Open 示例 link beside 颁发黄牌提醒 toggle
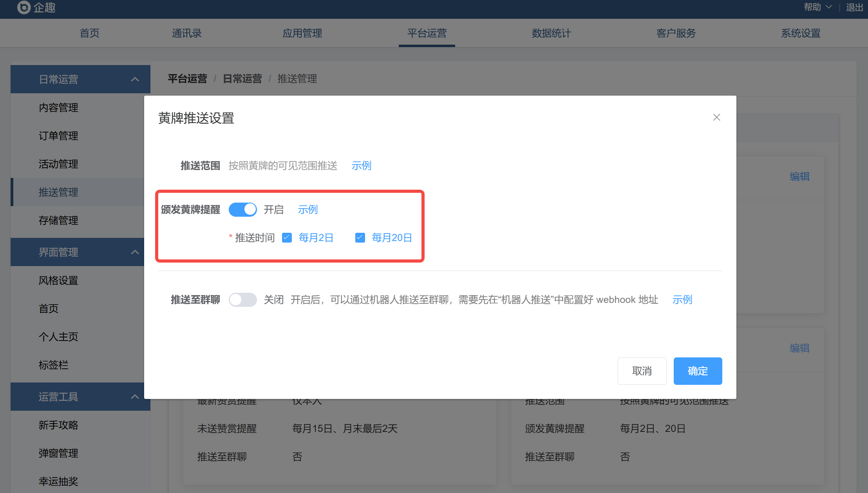The width and height of the screenshot is (868, 493). (307, 210)
